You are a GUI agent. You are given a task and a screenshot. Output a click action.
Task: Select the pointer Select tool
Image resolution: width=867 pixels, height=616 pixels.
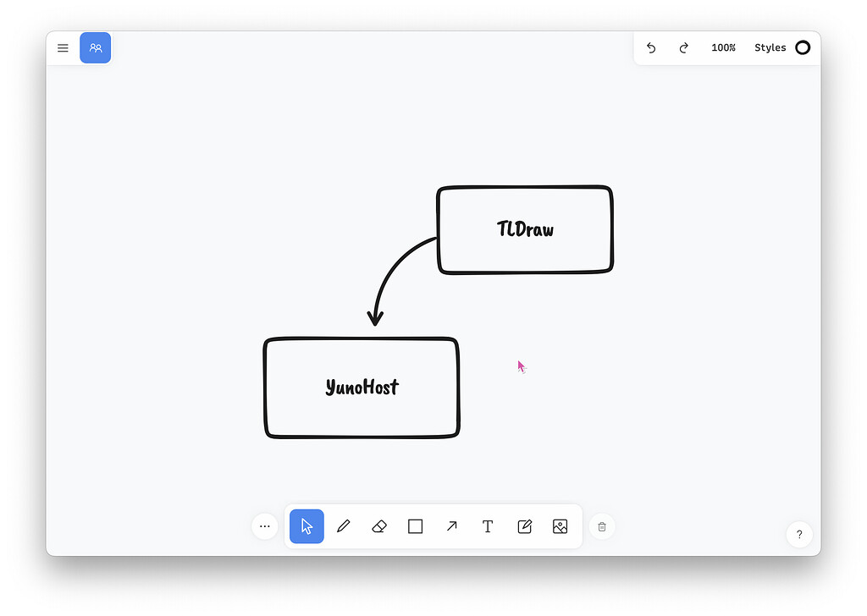click(306, 526)
